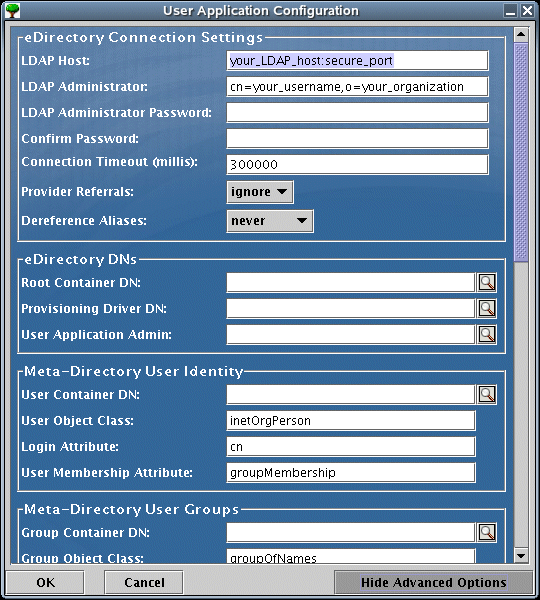Click the User Application Admin field
This screenshot has height=600, width=540.
pyautogui.click(x=351, y=334)
